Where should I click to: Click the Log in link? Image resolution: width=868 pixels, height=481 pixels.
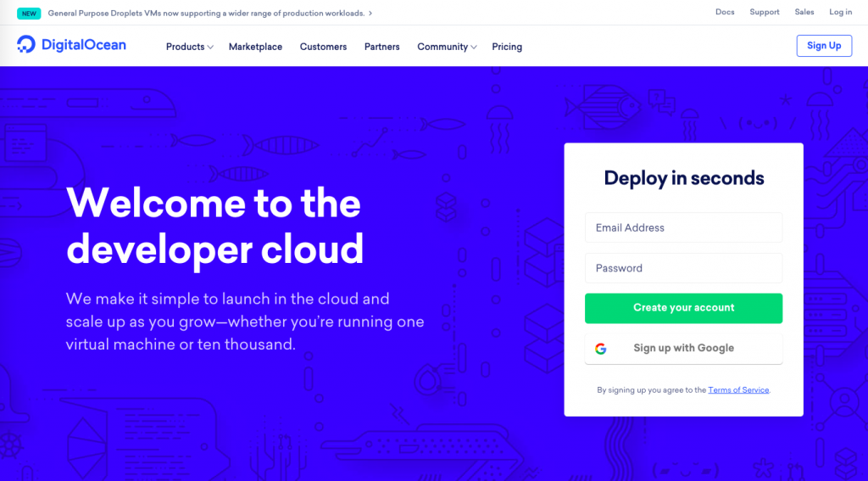click(840, 12)
